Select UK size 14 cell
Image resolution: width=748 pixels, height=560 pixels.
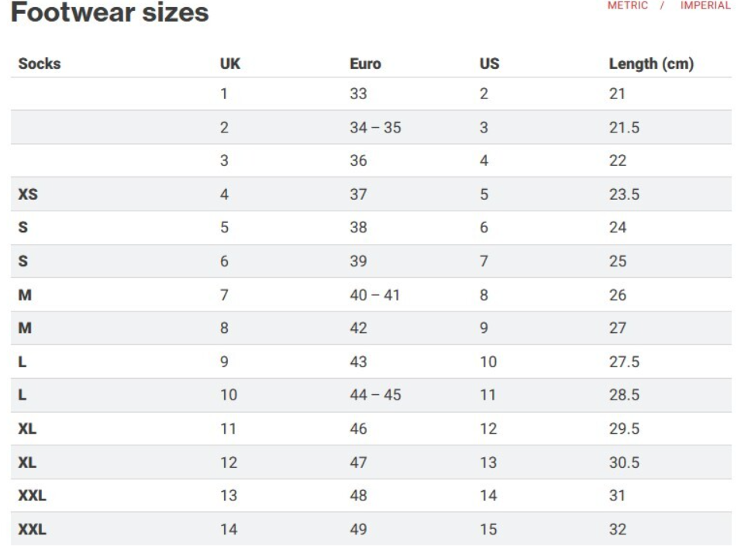pos(229,529)
